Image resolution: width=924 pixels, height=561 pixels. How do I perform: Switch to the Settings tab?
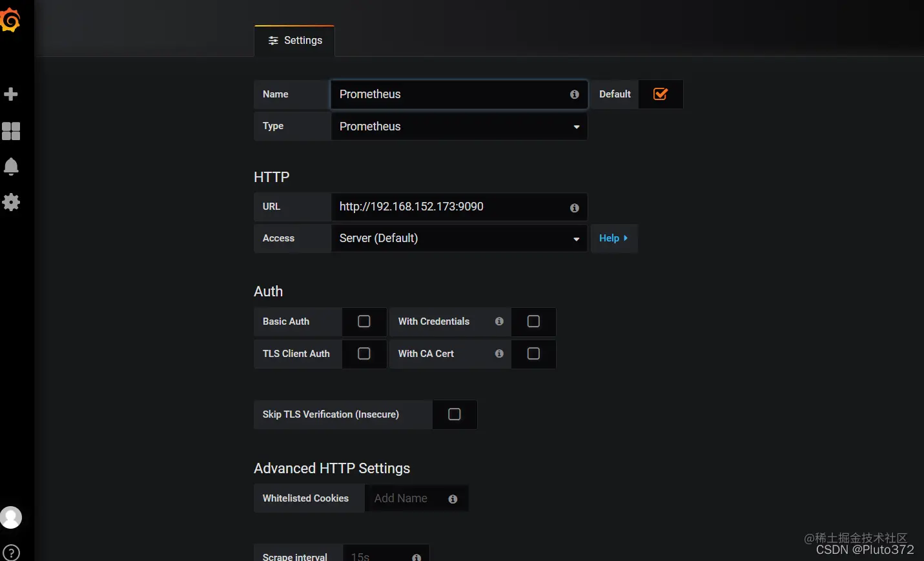[294, 41]
